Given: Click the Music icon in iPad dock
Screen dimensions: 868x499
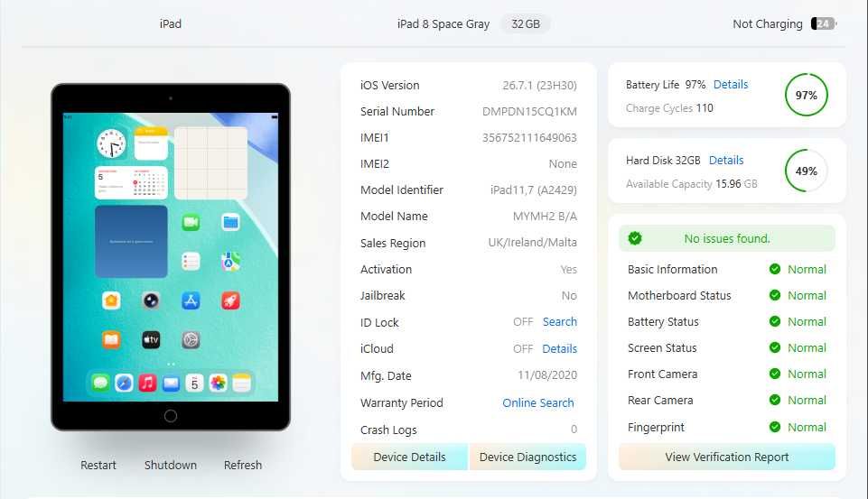Looking at the screenshot, I should point(147,383).
